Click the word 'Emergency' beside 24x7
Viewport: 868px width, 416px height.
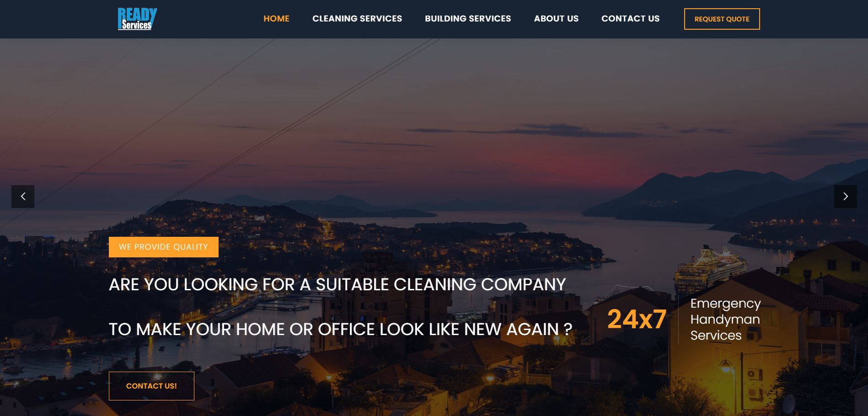coord(725,304)
